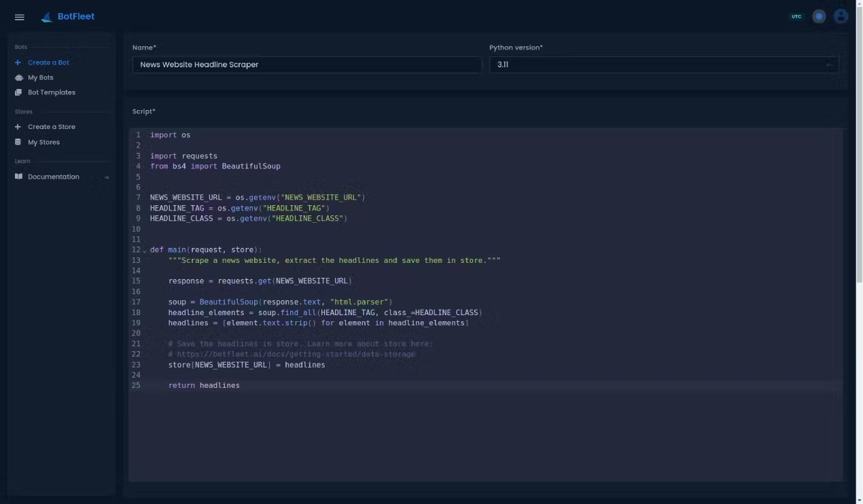Viewport: 863px width, 504px height.
Task: Click the bot Name input field
Action: coord(307,65)
